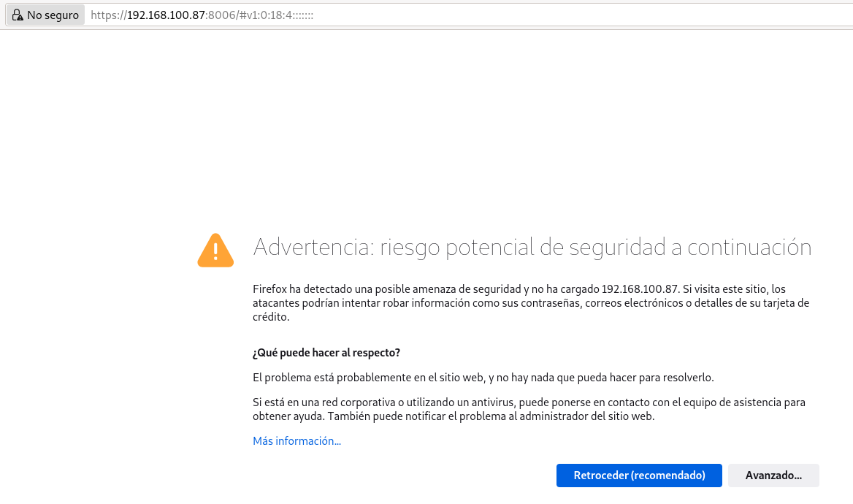Open the 'No seguro' security badge
The image size is (853, 504).
(x=44, y=14)
